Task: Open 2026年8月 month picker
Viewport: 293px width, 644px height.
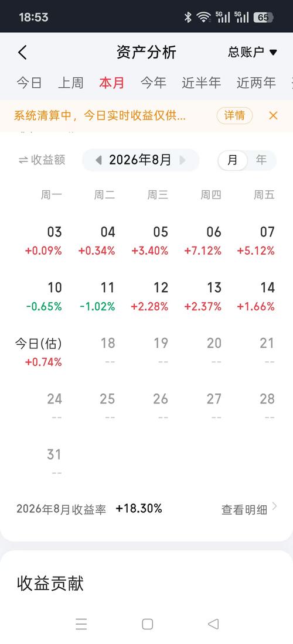Action: [140, 160]
